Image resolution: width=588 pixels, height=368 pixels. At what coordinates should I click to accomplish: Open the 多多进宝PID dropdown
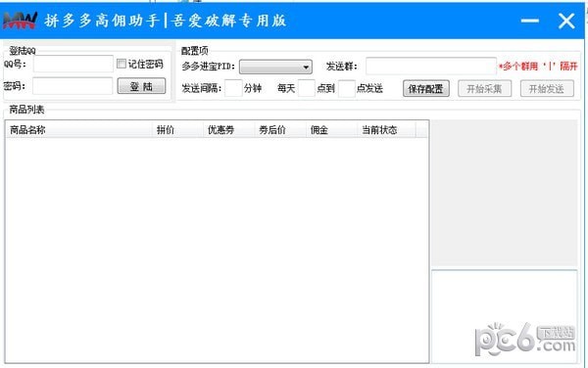pos(275,67)
